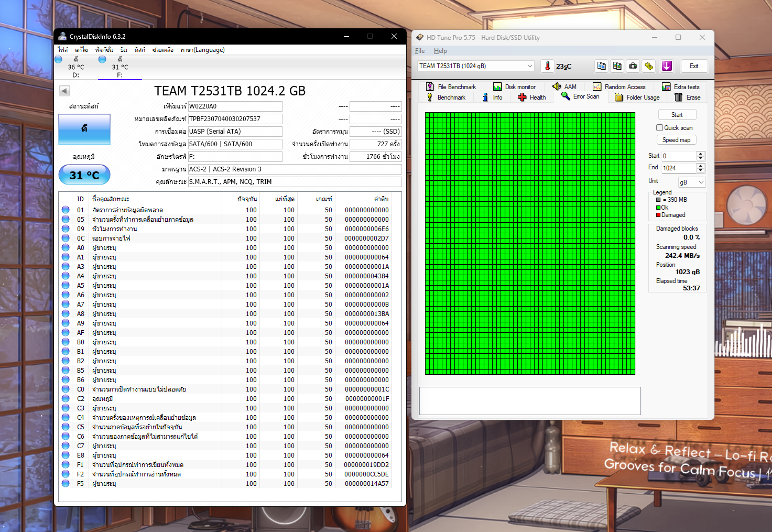Click the previous-disk left arrow in CrystalDiskInfo

click(x=64, y=91)
